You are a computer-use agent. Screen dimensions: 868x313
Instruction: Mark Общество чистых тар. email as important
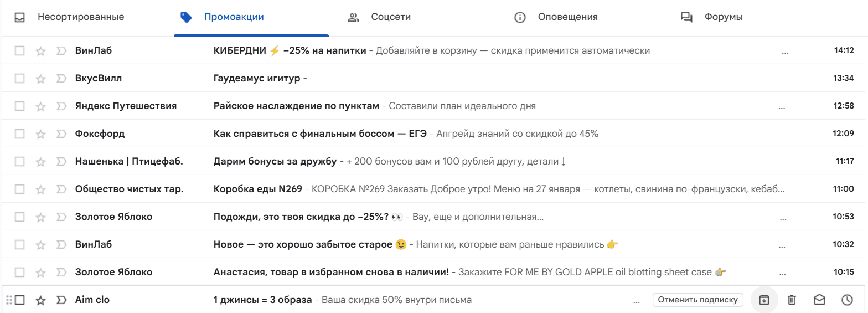tap(61, 189)
